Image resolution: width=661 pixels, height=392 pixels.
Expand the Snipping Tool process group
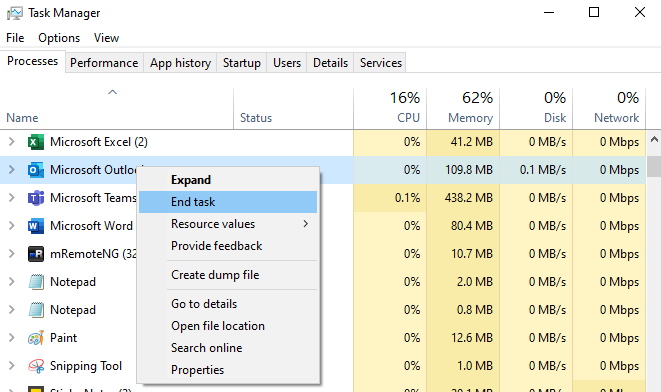pyautogui.click(x=12, y=366)
